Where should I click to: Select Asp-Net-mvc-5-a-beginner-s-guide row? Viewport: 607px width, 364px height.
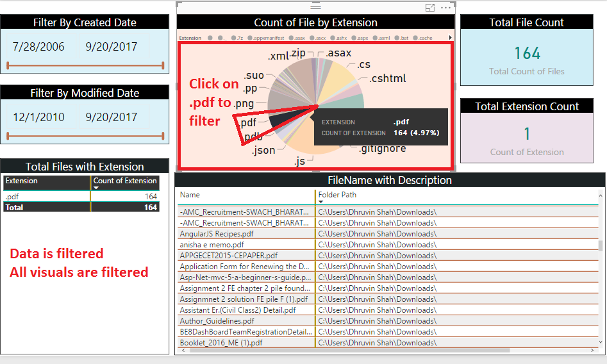point(388,277)
